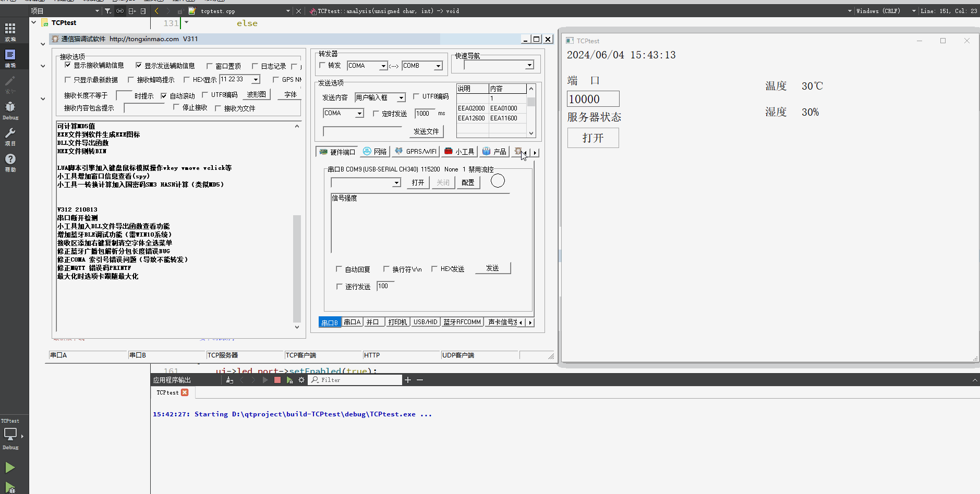This screenshot has width=980, height=494.
Task: Open the TCPtest kit selector monitor icon
Action: tap(10, 434)
